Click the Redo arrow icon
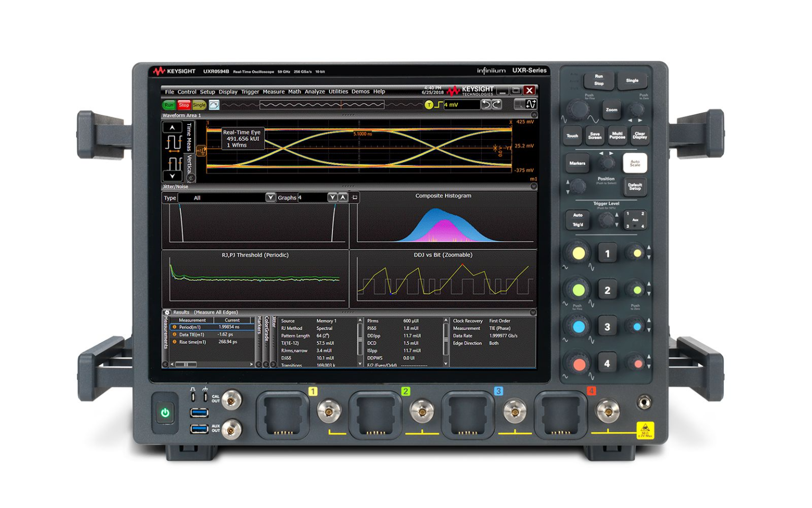Screen dimensions: 812x508 [497, 105]
